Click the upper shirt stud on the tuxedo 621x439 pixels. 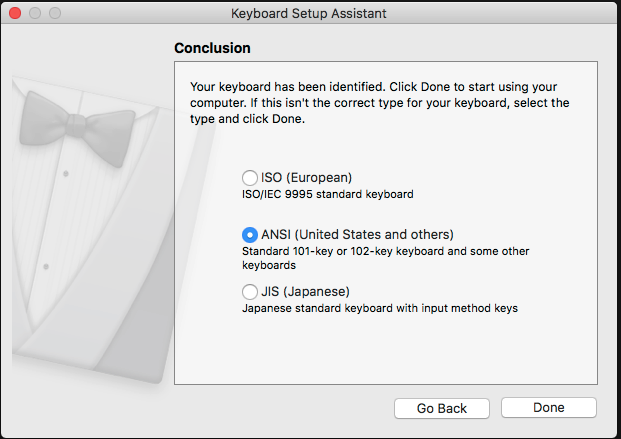point(66,174)
